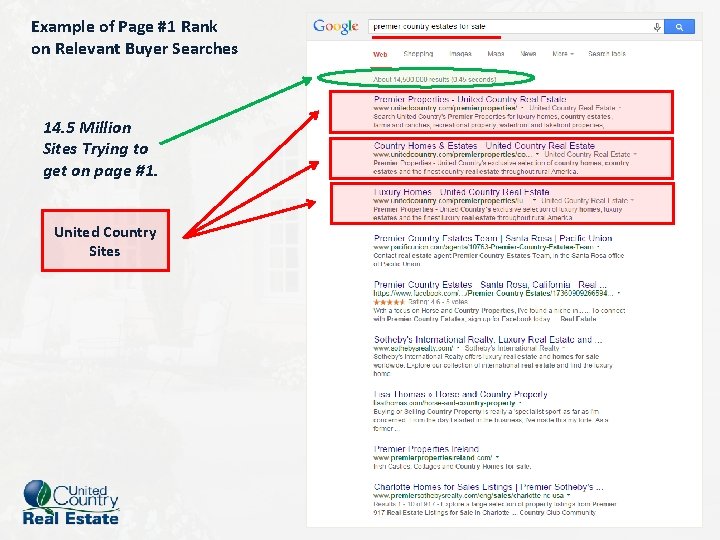Screen dimensions: 720x540
Task: Open 'Premier Properties Ireland' result link
Action: (x=426, y=449)
